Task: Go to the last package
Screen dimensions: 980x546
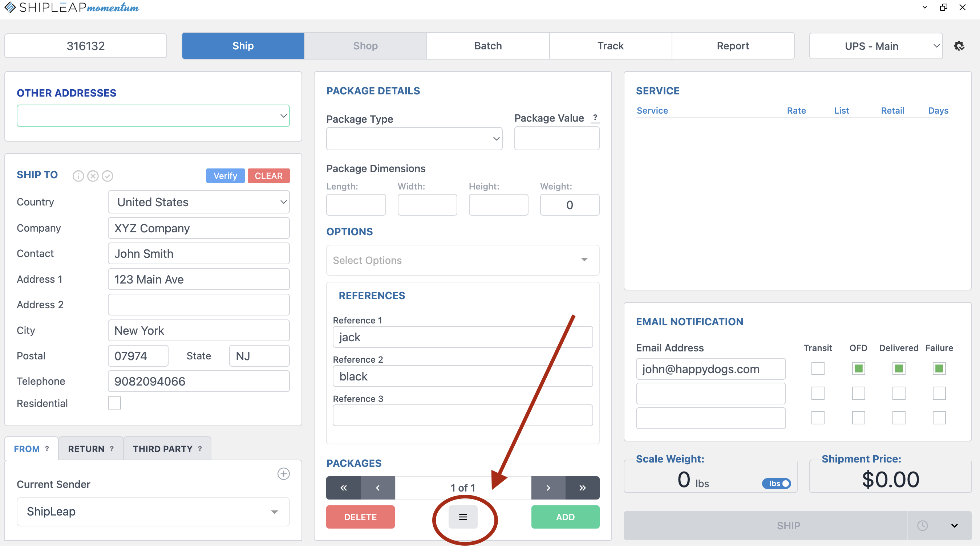Action: pos(582,488)
